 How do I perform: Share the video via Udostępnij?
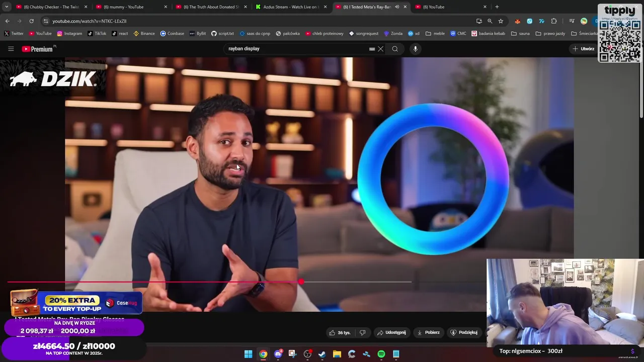[391, 332]
